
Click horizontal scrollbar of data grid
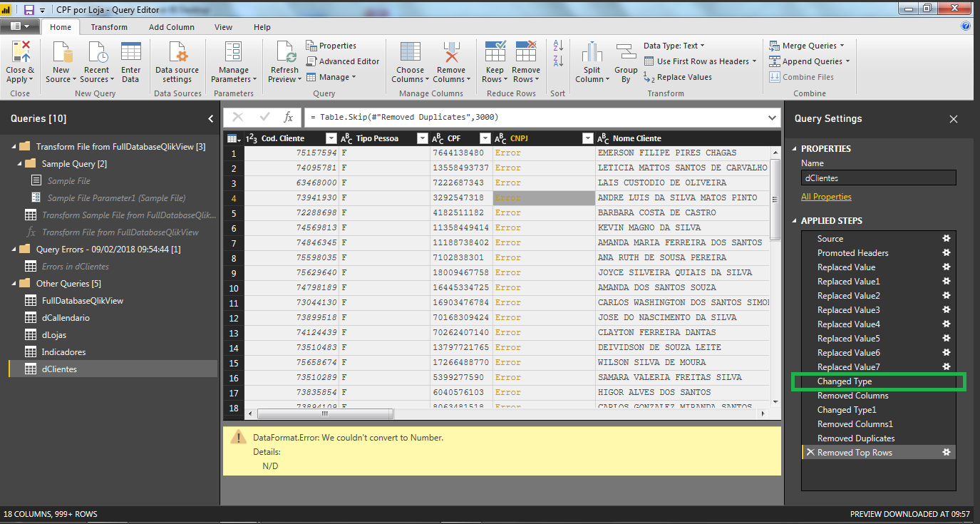(x=324, y=413)
